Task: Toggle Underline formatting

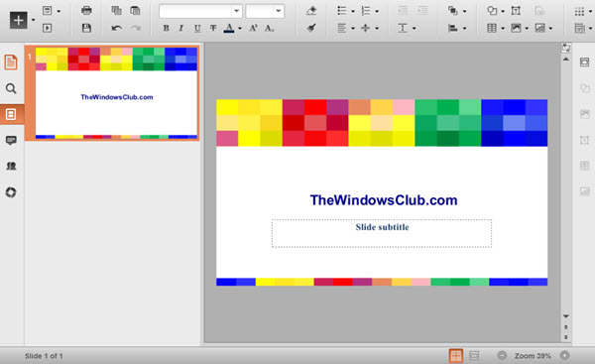Action: 197,28
